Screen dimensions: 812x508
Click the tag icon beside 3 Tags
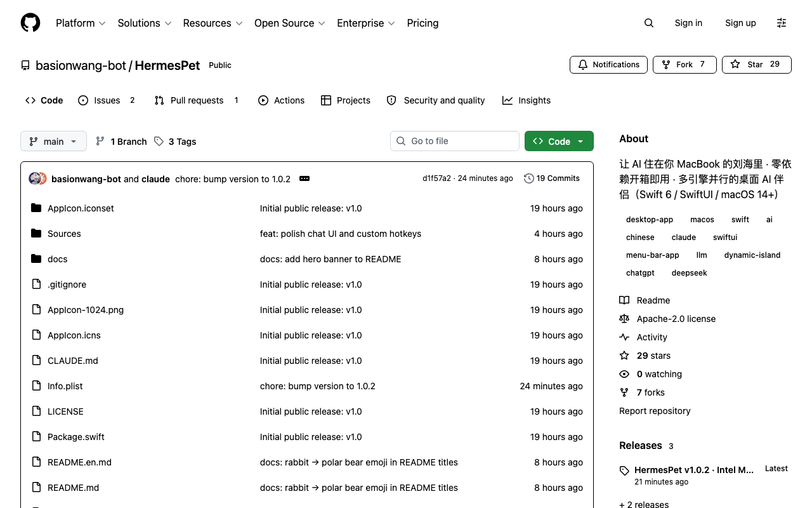tap(159, 141)
